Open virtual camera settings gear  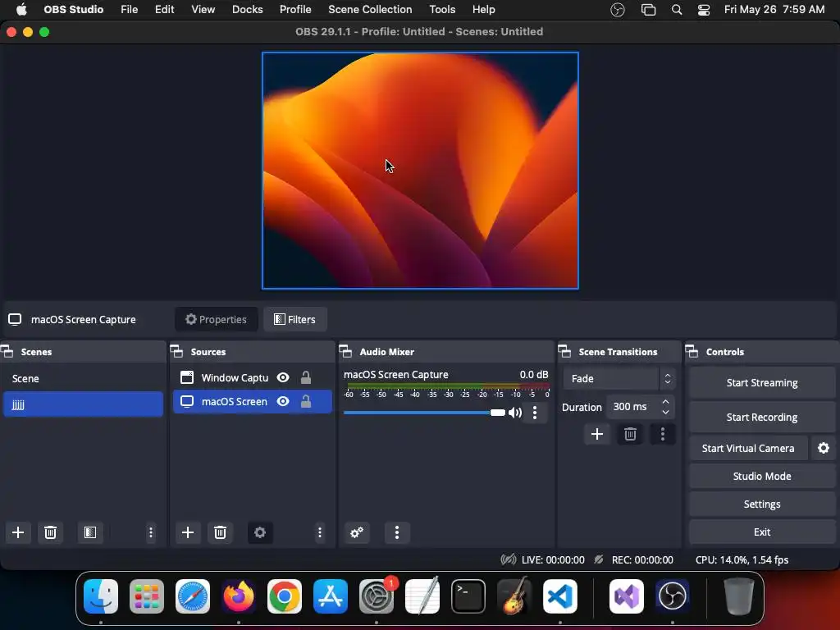tap(824, 448)
